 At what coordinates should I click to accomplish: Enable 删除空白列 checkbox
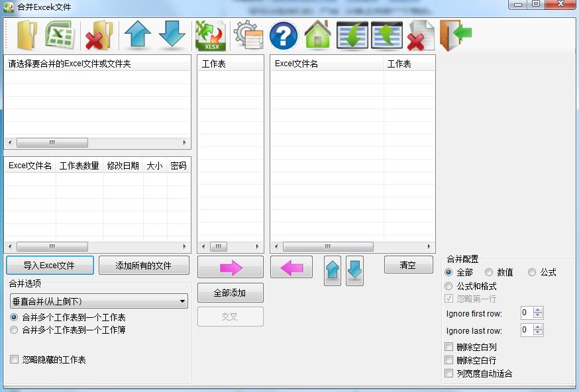[x=448, y=346]
